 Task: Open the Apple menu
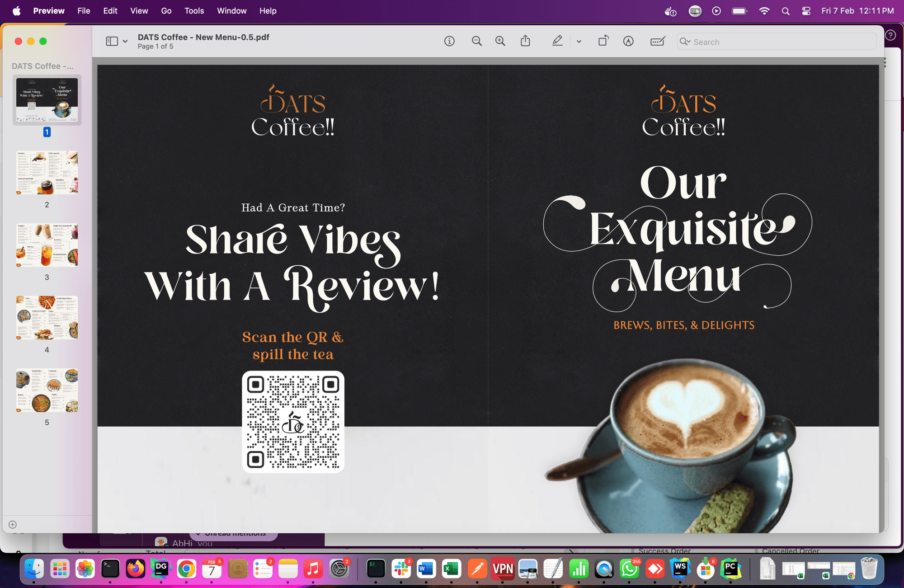(x=16, y=11)
